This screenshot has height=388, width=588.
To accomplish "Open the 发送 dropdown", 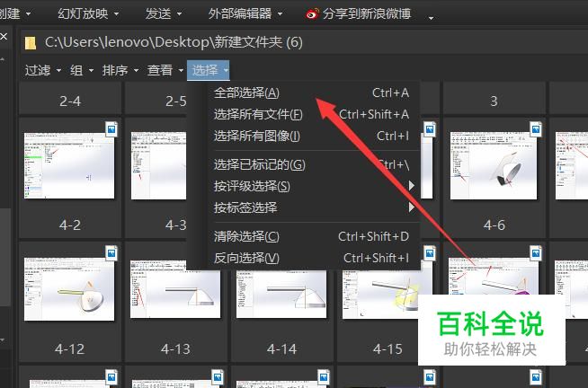I will pos(164,13).
